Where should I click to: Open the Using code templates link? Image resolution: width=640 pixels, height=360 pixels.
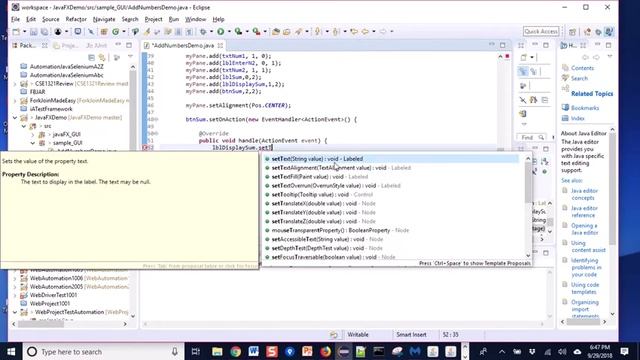tap(585, 288)
